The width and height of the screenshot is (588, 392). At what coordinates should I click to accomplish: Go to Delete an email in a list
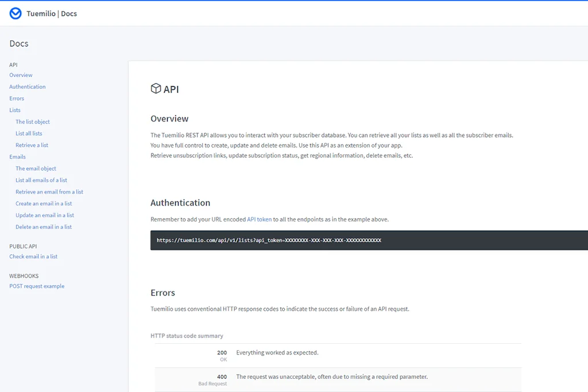pos(44,227)
